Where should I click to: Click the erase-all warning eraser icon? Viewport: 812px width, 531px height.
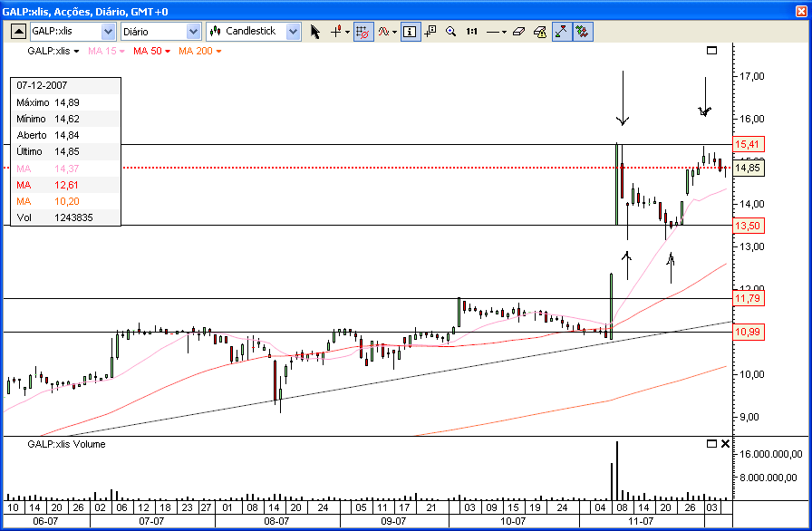click(540, 32)
